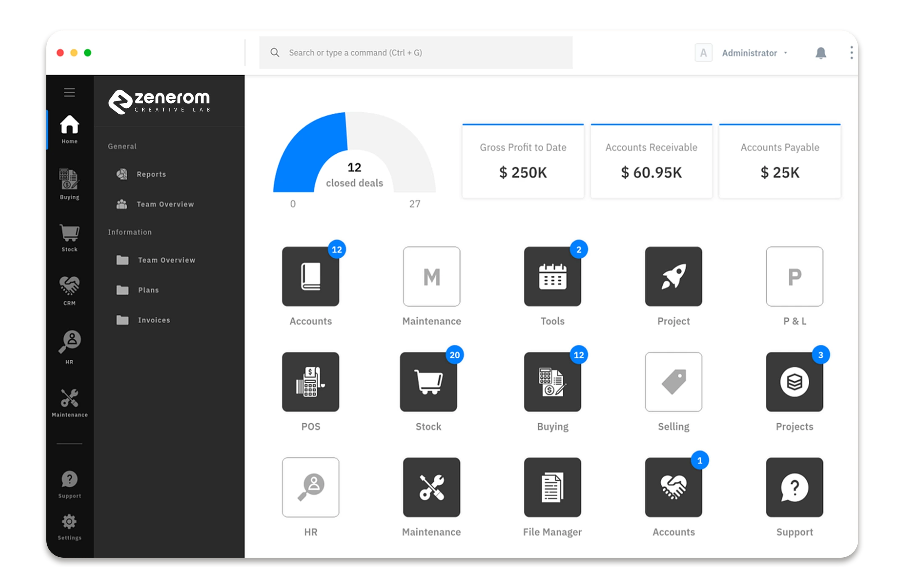The width and height of the screenshot is (904, 588).
Task: Open the Accounts book shortcut icon
Action: (310, 277)
